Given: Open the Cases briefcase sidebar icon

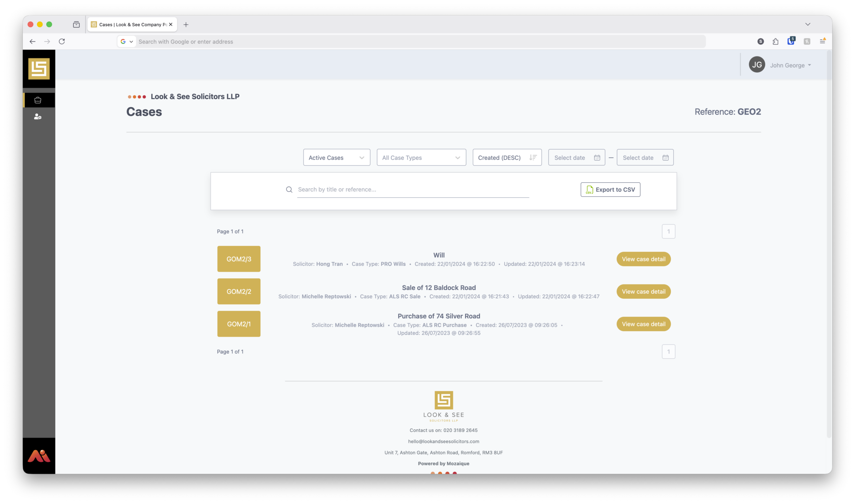Looking at the screenshot, I should (x=38, y=100).
